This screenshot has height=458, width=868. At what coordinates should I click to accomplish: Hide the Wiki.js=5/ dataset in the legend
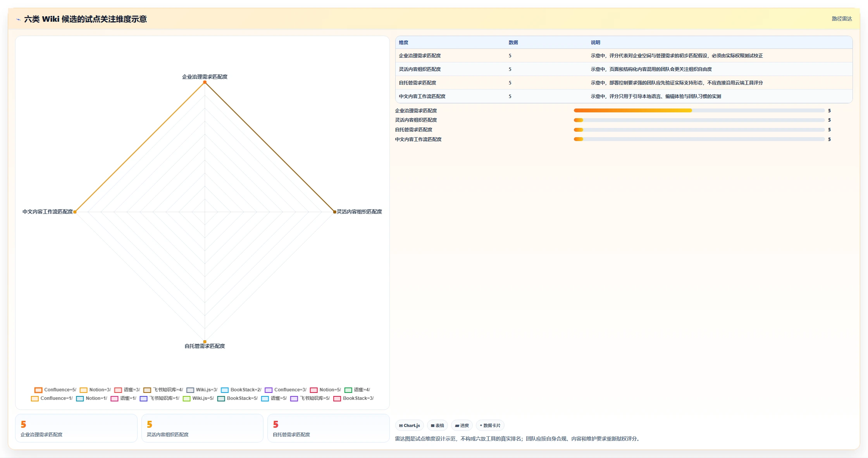click(198, 398)
